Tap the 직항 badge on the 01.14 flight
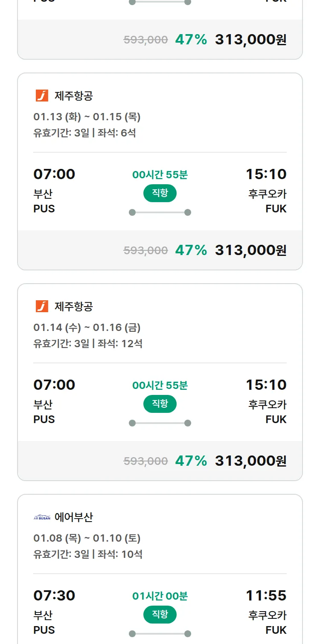Screen dimensions: 320x644 [160, 404]
